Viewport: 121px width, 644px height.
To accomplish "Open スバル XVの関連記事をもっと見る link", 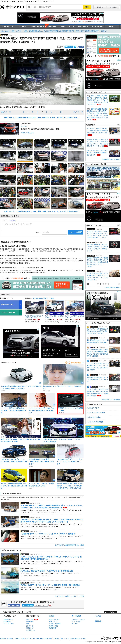I will pyautogui.click(x=70, y=545).
